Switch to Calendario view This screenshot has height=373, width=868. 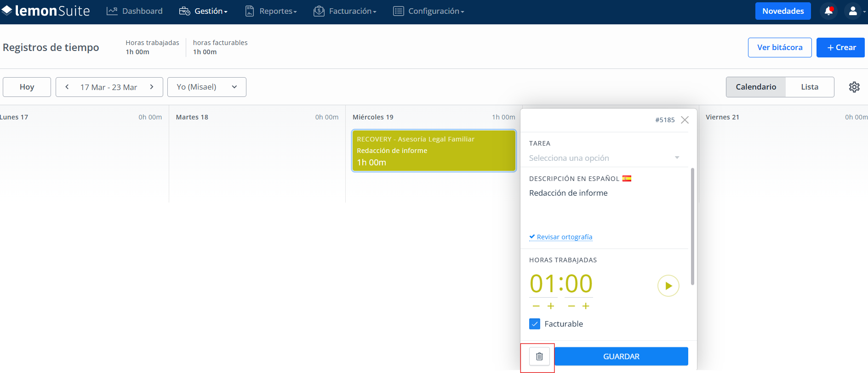(x=756, y=87)
